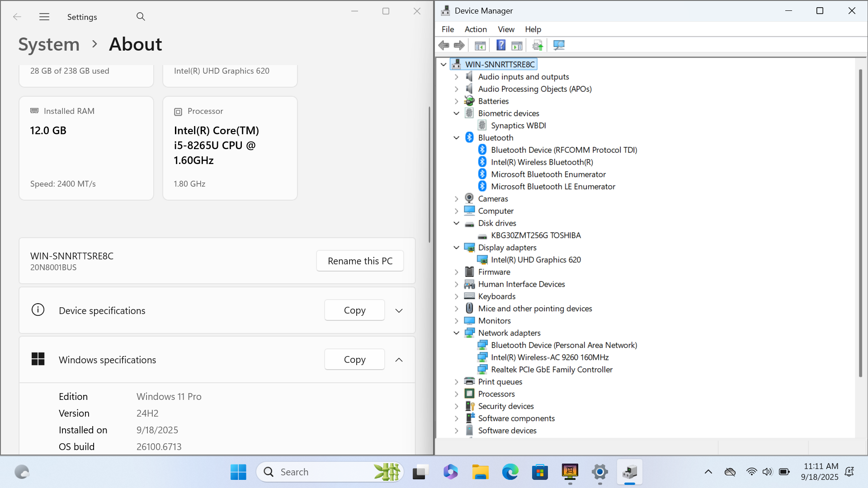Image resolution: width=868 pixels, height=488 pixels.
Task: Click the Settings search magnifier icon
Action: pos(141,17)
